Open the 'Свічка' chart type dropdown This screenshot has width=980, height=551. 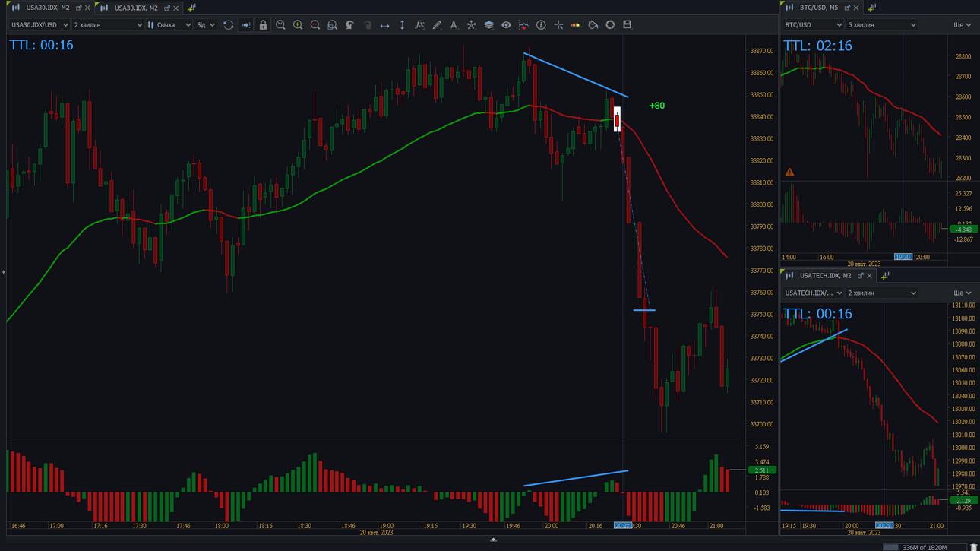(x=169, y=25)
